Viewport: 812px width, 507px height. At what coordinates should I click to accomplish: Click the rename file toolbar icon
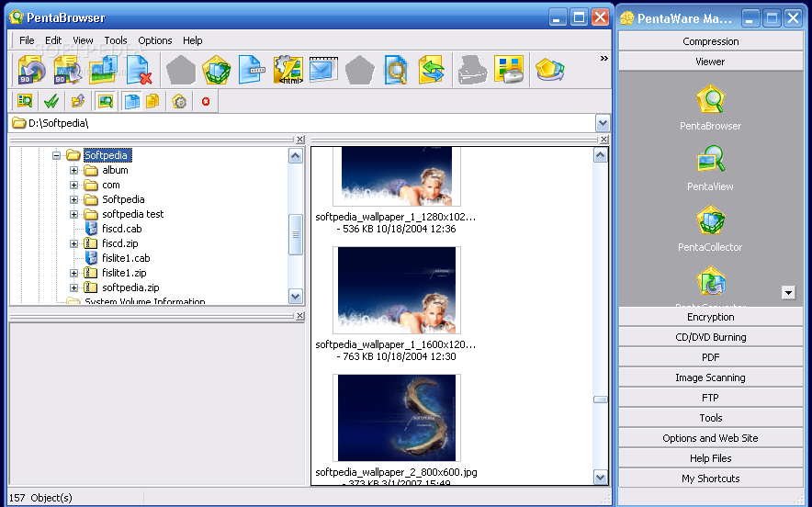(x=252, y=70)
